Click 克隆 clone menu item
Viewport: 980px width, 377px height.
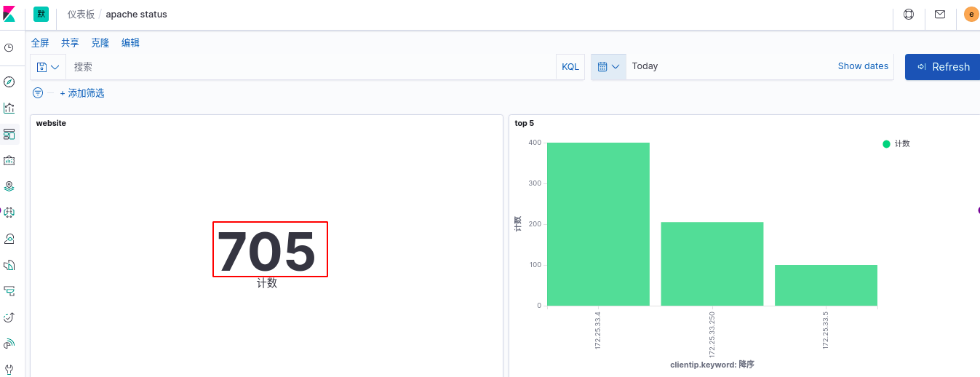tap(100, 43)
